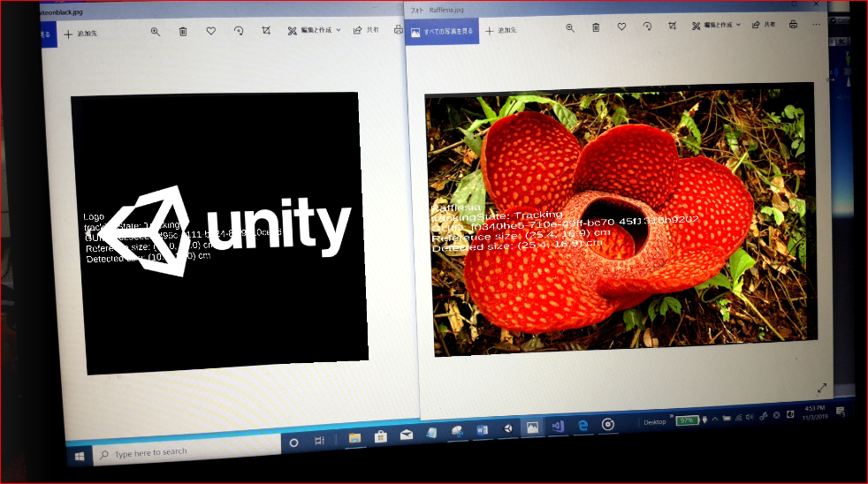Click the heart favorite icon in Rafflesia.jpg window

[621, 26]
